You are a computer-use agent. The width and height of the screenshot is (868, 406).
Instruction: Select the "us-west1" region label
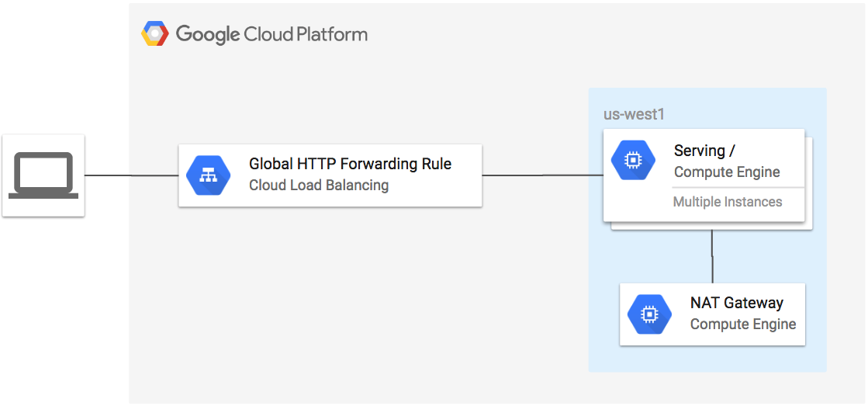pyautogui.click(x=633, y=115)
